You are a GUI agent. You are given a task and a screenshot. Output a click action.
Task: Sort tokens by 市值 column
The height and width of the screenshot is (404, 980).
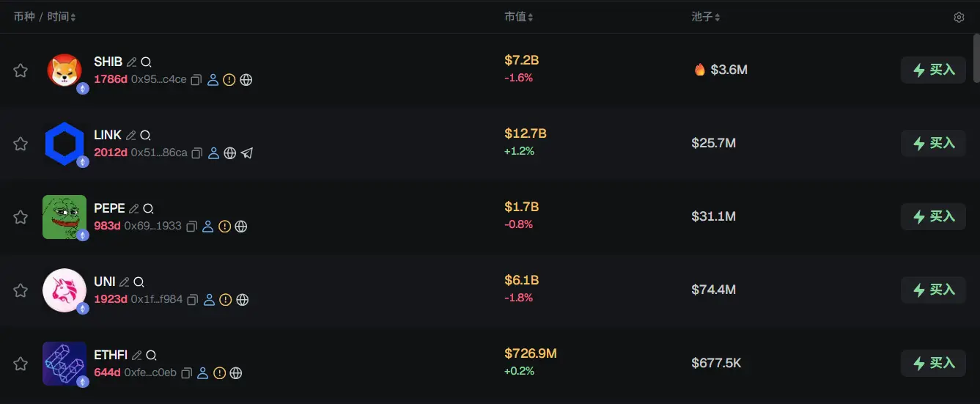pyautogui.click(x=519, y=17)
